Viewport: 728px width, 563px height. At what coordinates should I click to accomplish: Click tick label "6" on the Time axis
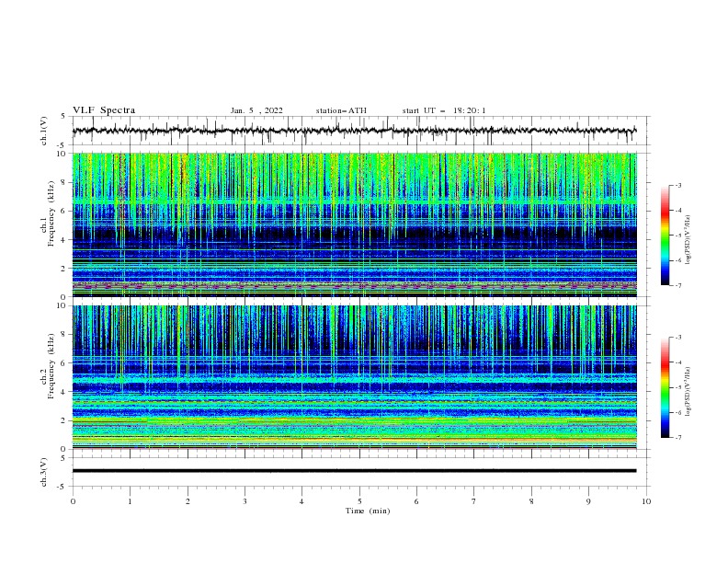tap(416, 501)
